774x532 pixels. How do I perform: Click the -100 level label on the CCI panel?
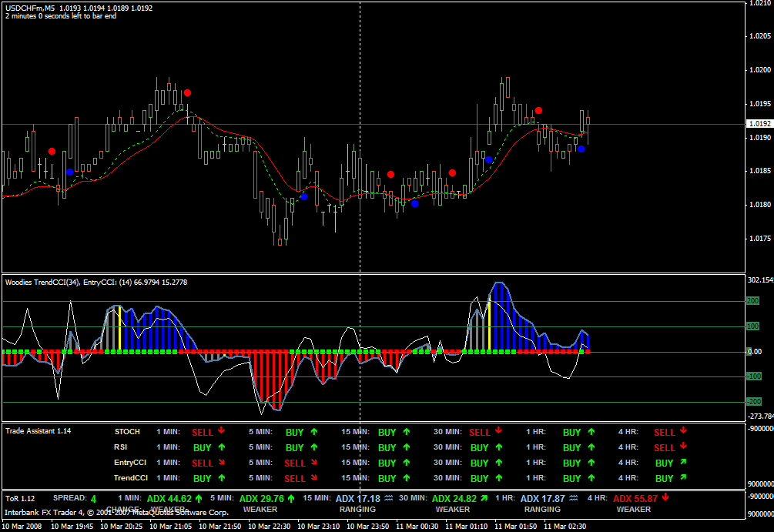[x=754, y=376]
